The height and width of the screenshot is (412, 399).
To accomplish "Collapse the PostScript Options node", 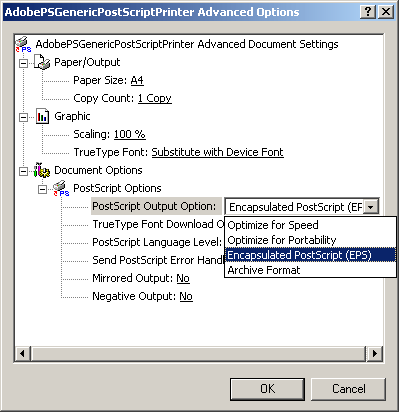I will (42, 189).
